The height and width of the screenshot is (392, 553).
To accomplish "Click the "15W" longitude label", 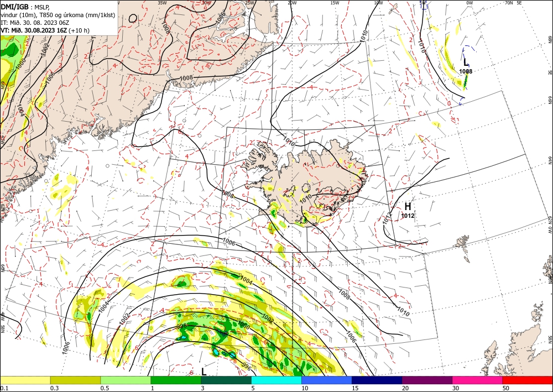I will coord(335,3).
